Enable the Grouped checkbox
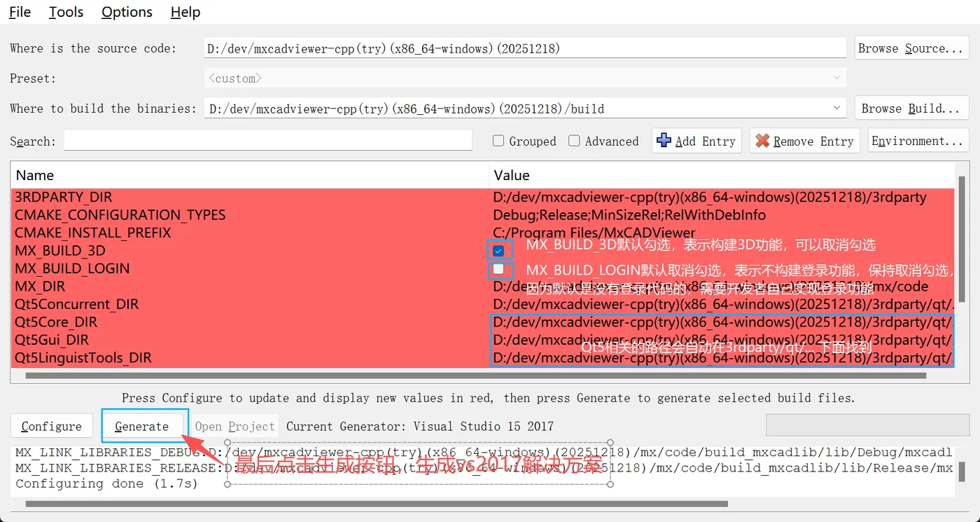Screen dimensions: 980x522 498,141
